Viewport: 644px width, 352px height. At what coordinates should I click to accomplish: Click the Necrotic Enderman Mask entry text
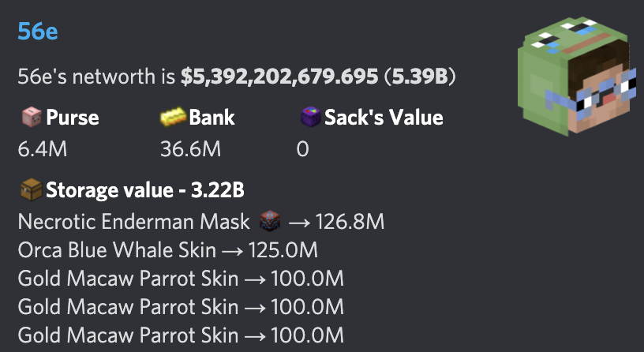tap(134, 222)
